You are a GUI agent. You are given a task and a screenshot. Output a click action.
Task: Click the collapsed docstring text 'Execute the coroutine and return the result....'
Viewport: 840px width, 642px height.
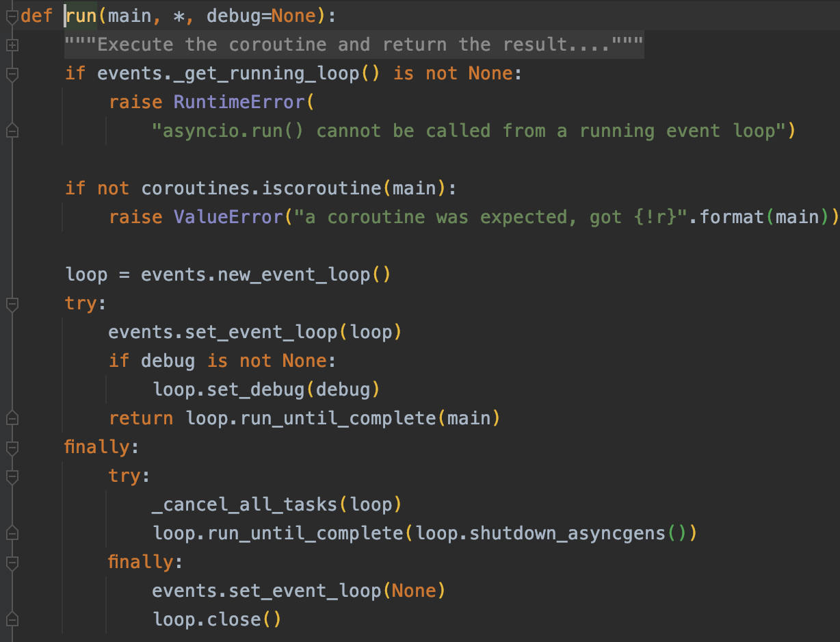[x=354, y=45]
